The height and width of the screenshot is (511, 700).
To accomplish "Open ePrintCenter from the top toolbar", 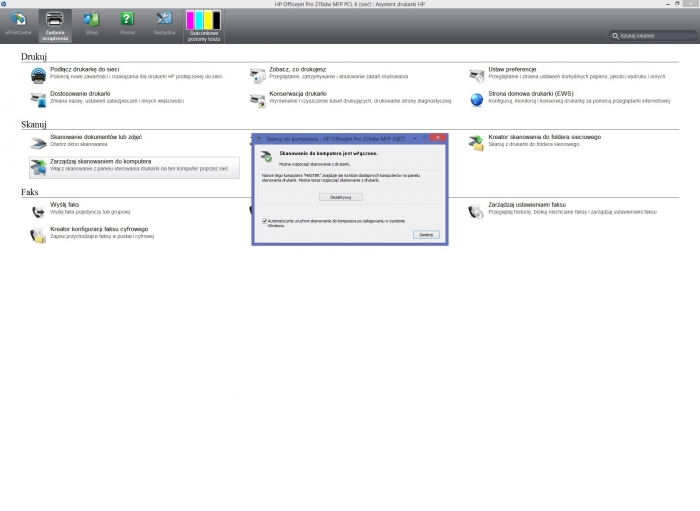I will point(19,24).
